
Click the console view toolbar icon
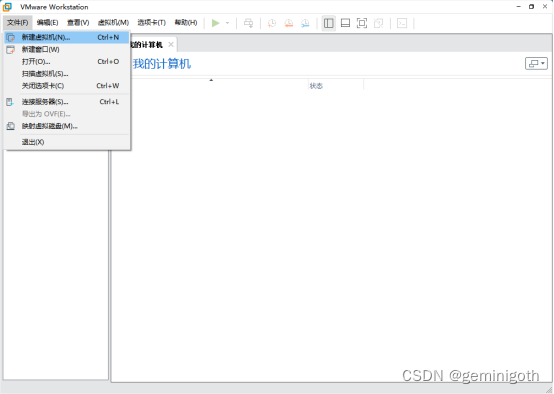[x=402, y=23]
